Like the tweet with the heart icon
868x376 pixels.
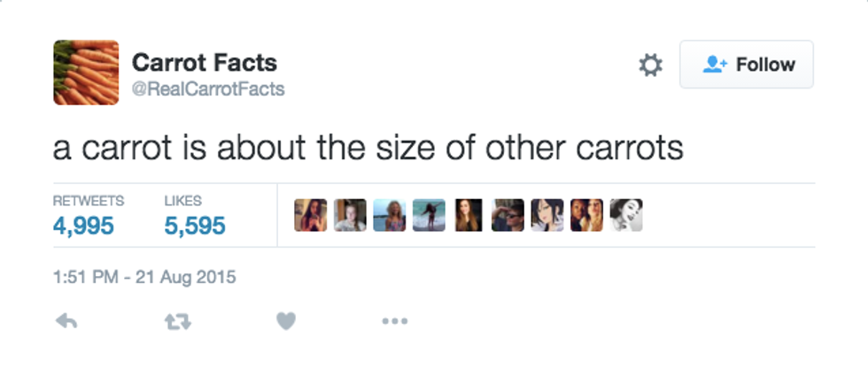tap(284, 322)
